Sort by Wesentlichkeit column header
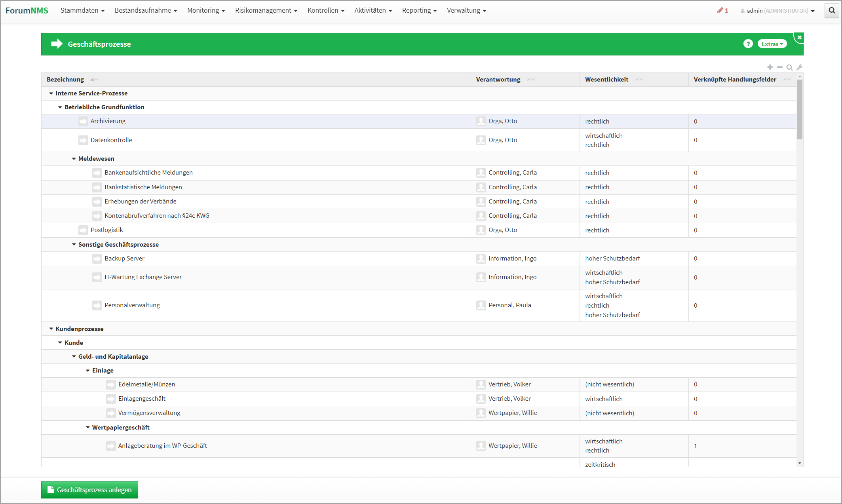Image resolution: width=842 pixels, height=504 pixels. 607,80
